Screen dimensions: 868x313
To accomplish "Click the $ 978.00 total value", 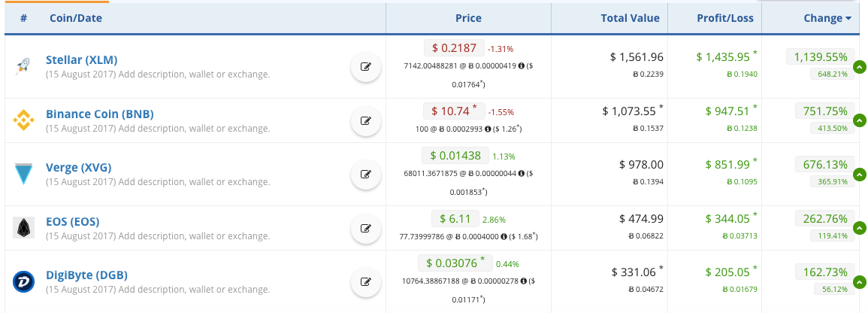I will pos(641,165).
